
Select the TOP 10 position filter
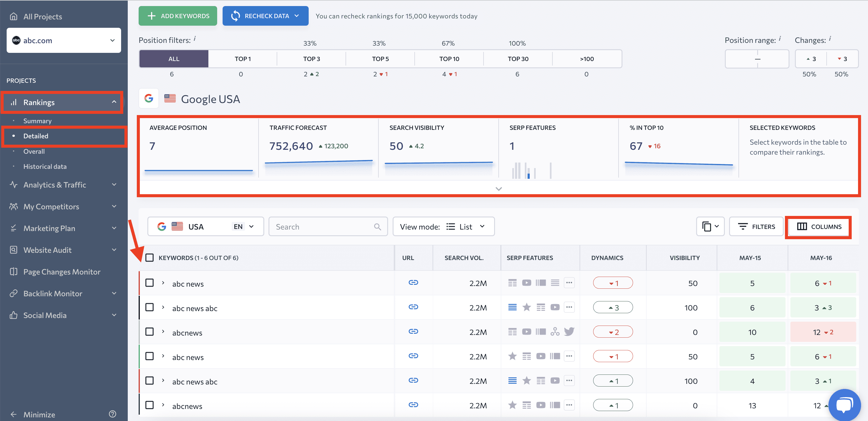pyautogui.click(x=449, y=59)
